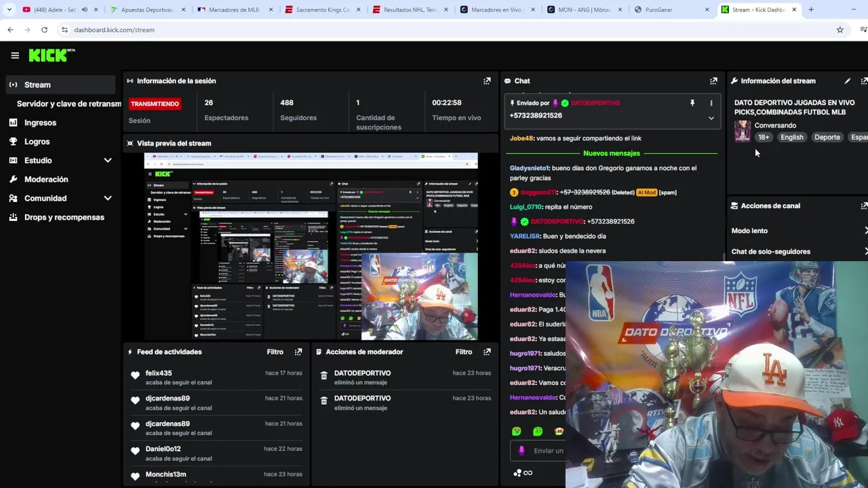Switch to Marcadores de MLB tab
Image resolution: width=868 pixels, height=488 pixels.
point(234,10)
